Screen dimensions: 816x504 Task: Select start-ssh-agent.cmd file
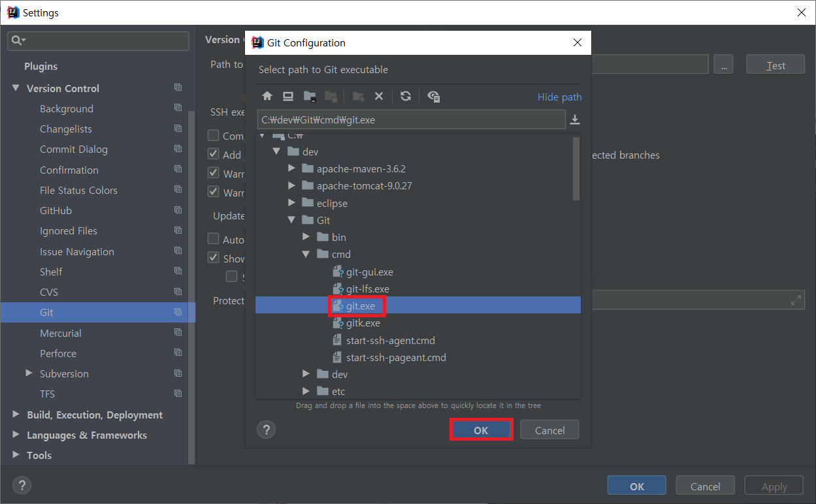coord(384,340)
